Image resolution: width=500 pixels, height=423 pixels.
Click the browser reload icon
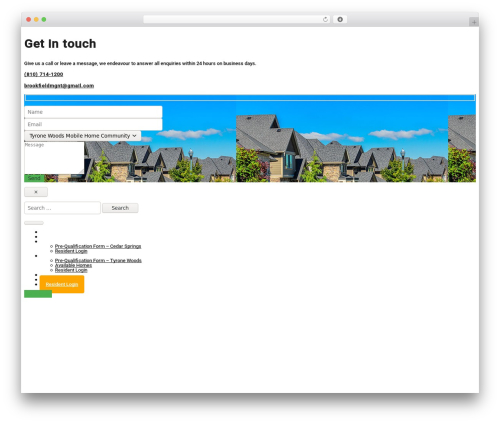point(325,19)
